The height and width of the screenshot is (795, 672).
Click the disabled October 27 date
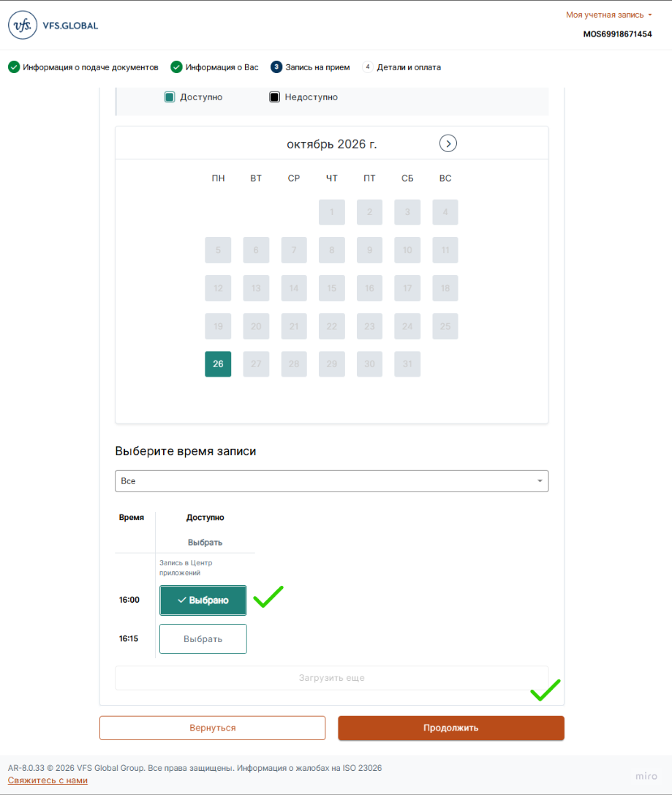coord(256,364)
